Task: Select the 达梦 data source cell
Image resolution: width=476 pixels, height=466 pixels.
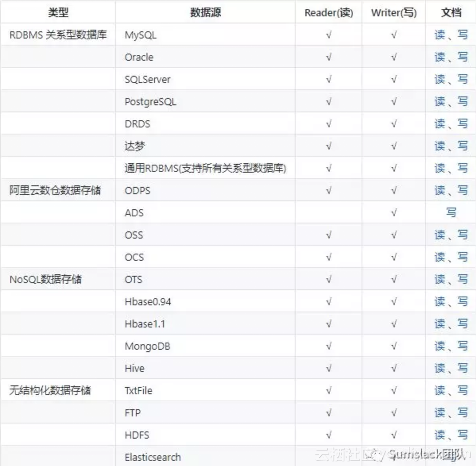Action: pyautogui.click(x=205, y=146)
